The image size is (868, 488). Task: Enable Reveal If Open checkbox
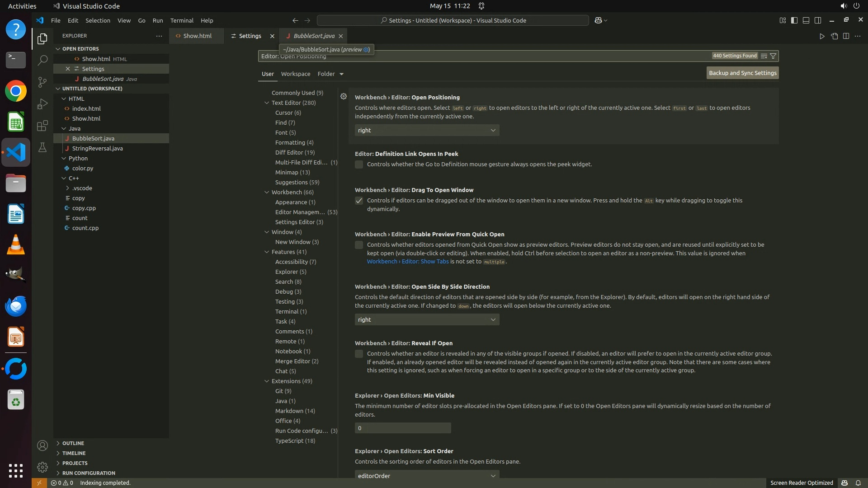pyautogui.click(x=359, y=354)
